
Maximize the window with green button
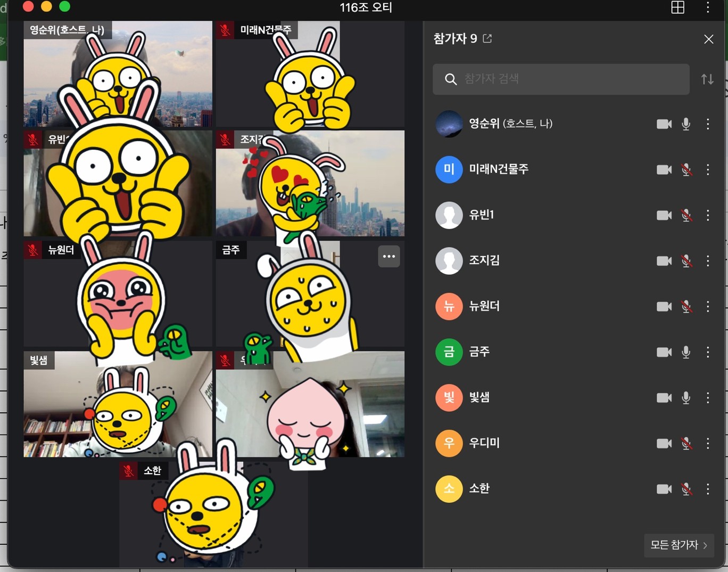point(64,6)
